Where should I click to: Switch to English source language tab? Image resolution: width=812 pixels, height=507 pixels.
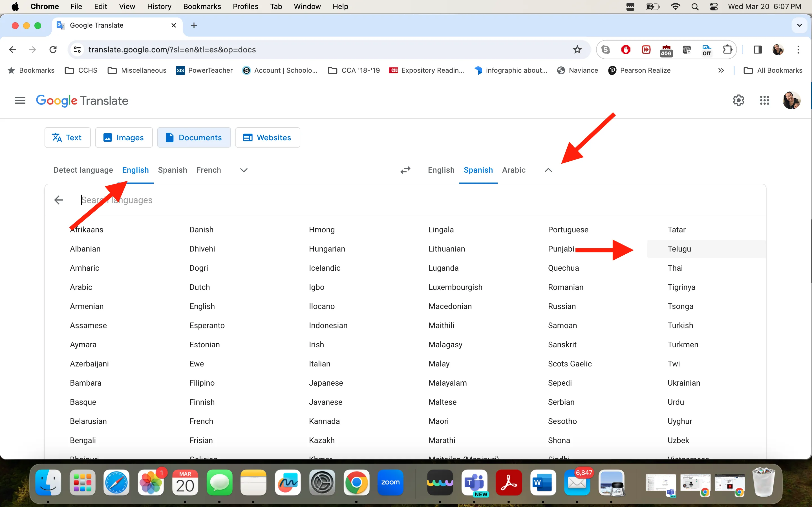point(135,169)
